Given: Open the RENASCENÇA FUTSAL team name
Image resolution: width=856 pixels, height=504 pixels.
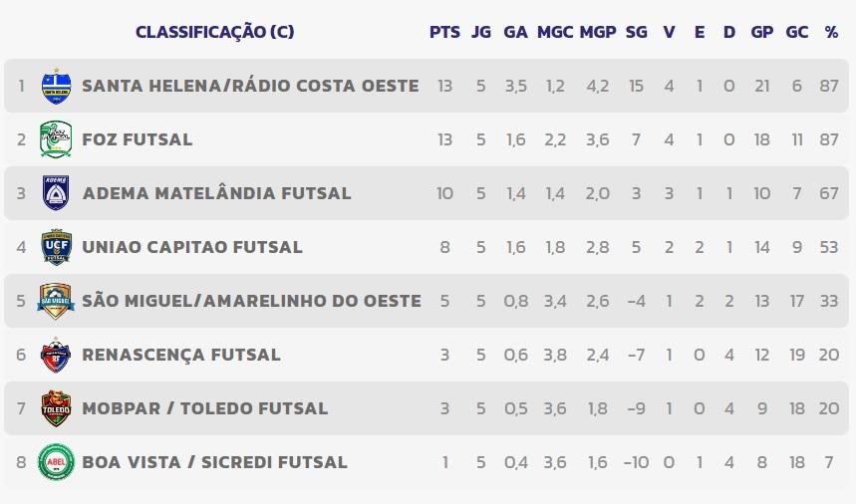Looking at the screenshot, I should tap(181, 355).
